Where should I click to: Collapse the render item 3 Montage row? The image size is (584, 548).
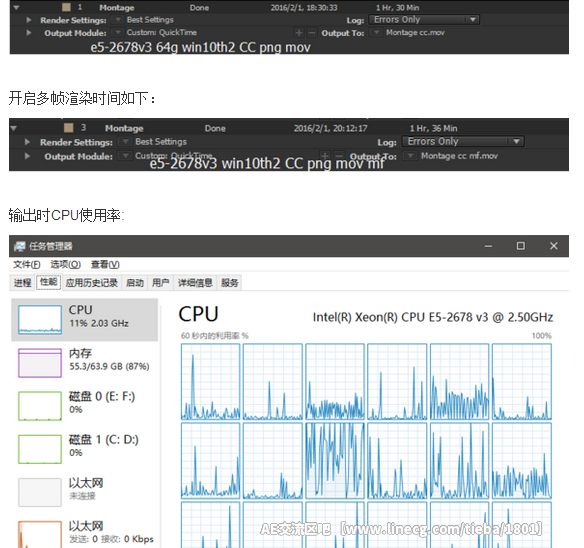14,129
